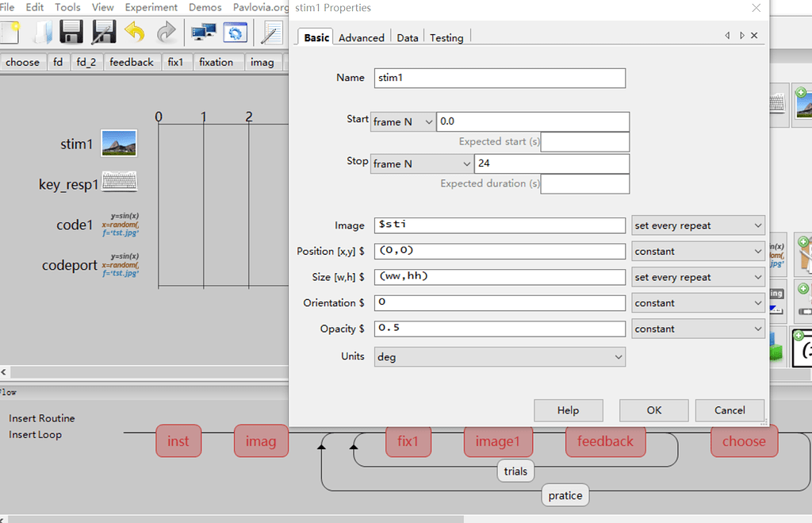Change the Image field's set every repeat option

[x=697, y=225]
